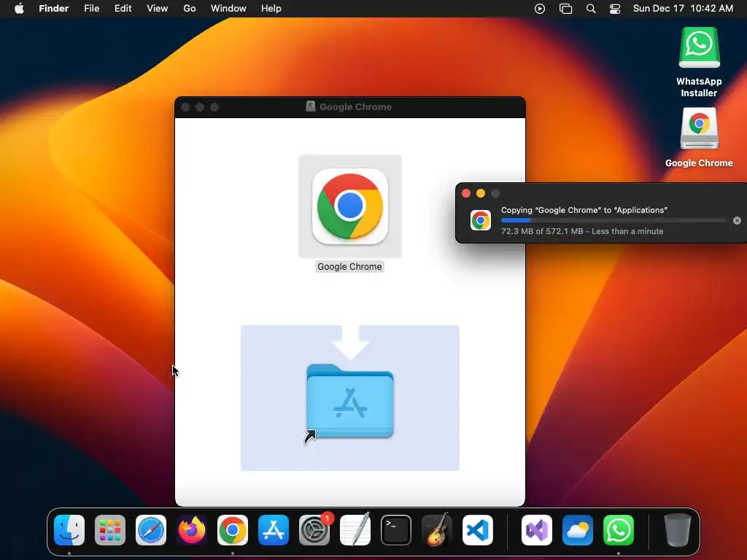This screenshot has height=560, width=747.
Task: Open Launchpad from the Dock
Action: (x=110, y=530)
